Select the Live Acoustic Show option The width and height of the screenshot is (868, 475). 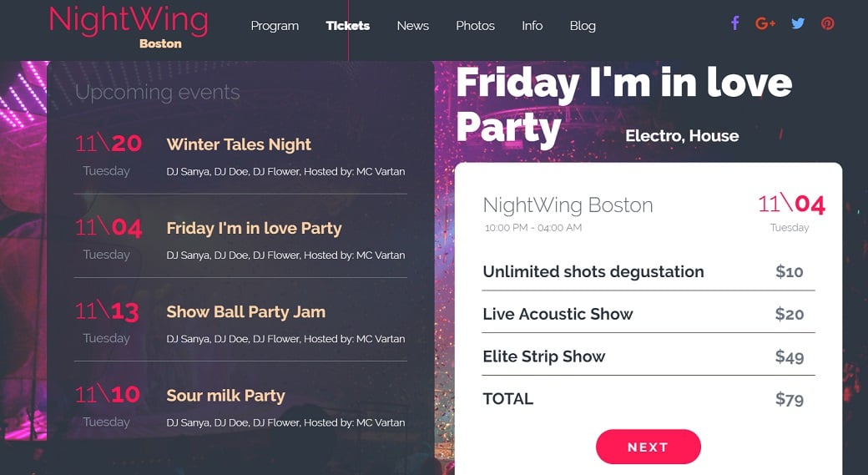[x=558, y=315]
